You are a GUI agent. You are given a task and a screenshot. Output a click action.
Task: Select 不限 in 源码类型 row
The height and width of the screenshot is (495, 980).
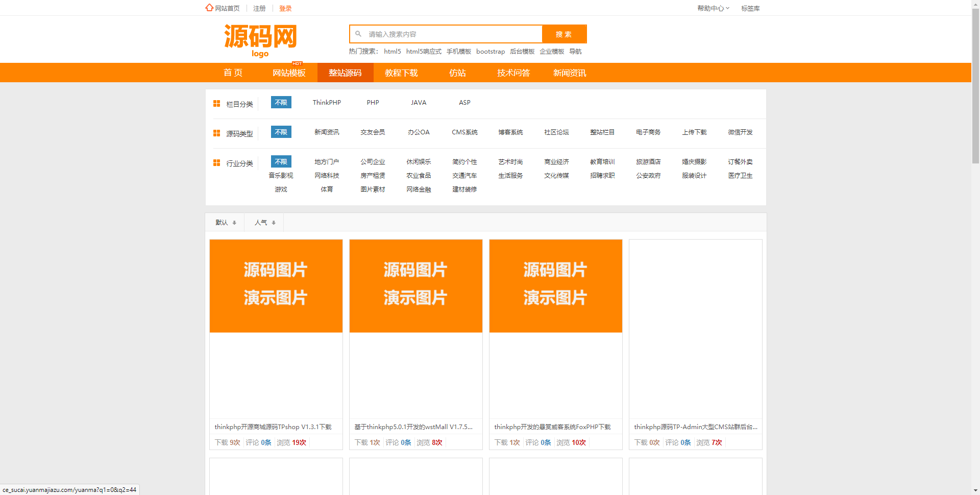click(281, 132)
